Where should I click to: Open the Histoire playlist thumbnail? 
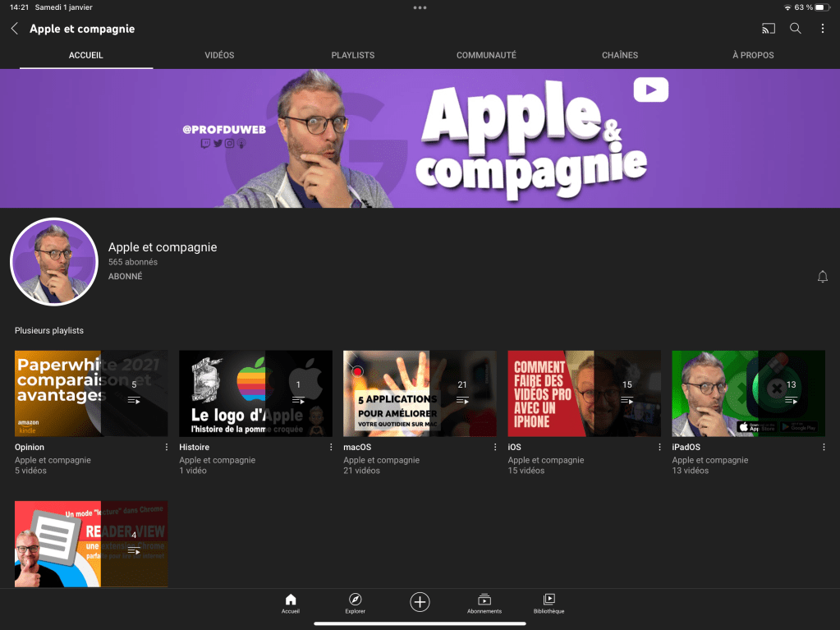(x=255, y=393)
